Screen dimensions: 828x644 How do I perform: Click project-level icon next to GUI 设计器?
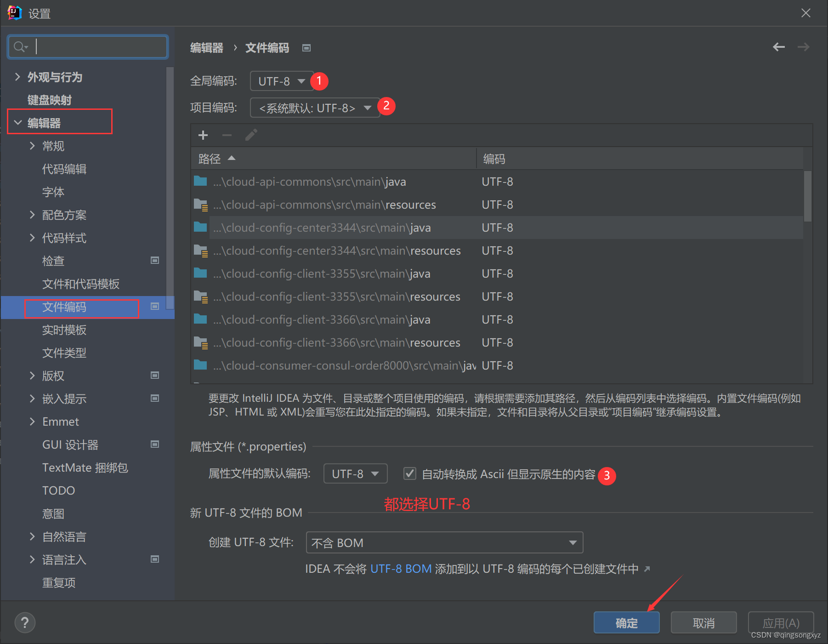click(155, 444)
